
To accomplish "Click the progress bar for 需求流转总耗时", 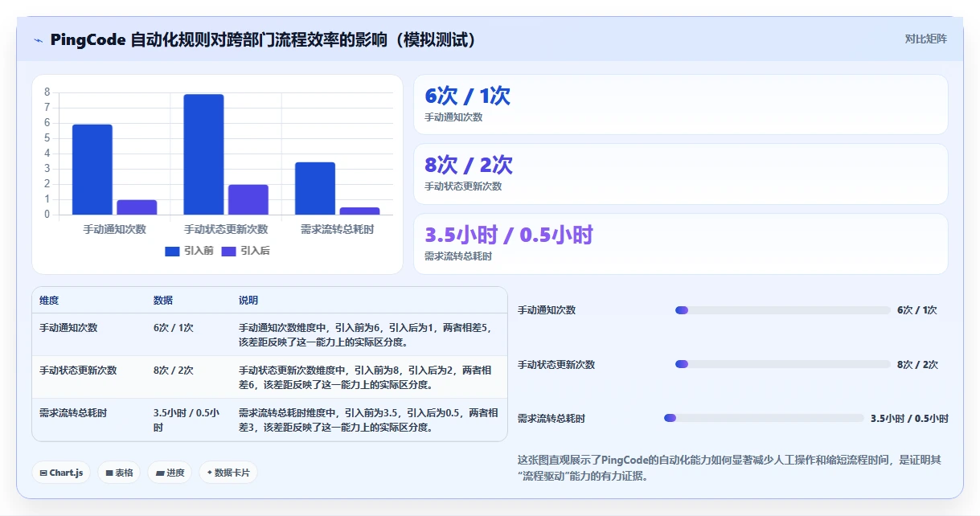I will point(764,418).
